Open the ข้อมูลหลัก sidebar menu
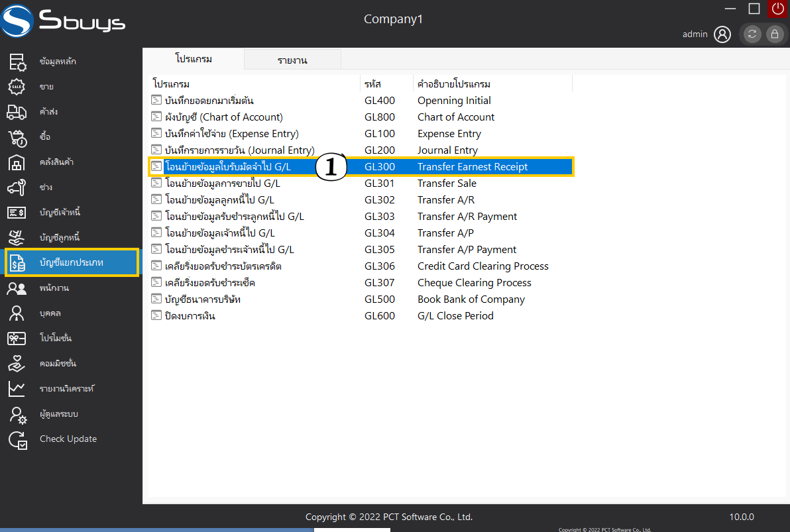The image size is (790, 532). click(x=58, y=62)
